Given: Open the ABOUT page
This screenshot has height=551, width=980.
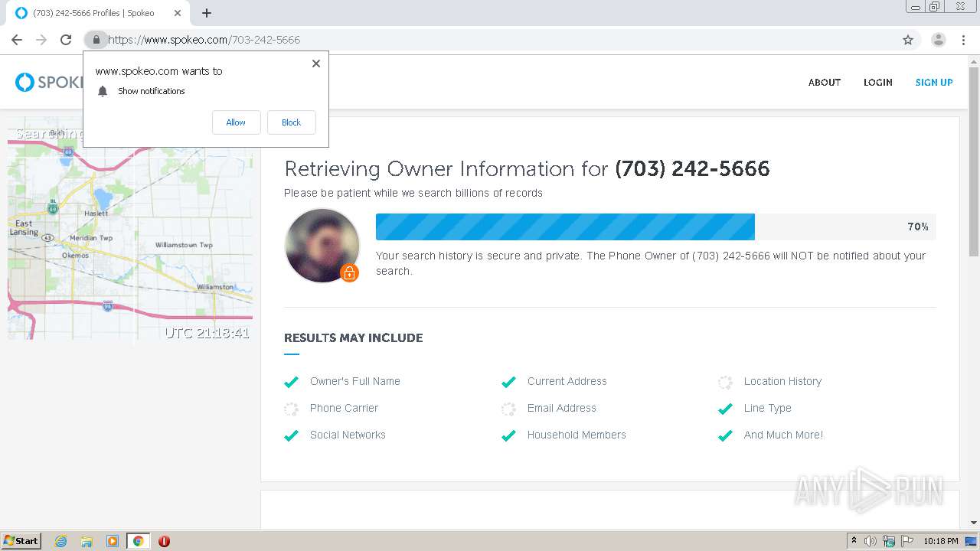Looking at the screenshot, I should point(825,83).
